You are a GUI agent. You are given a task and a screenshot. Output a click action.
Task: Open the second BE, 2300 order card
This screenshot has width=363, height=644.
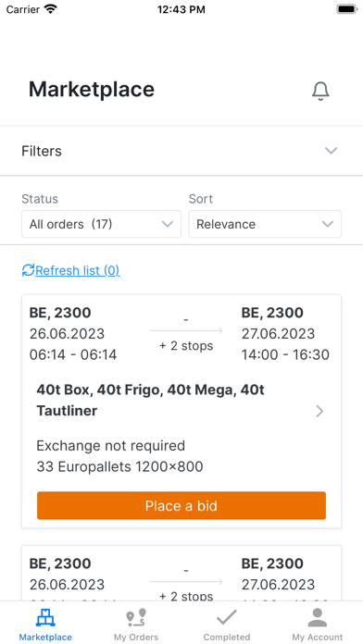pyautogui.click(x=181, y=573)
